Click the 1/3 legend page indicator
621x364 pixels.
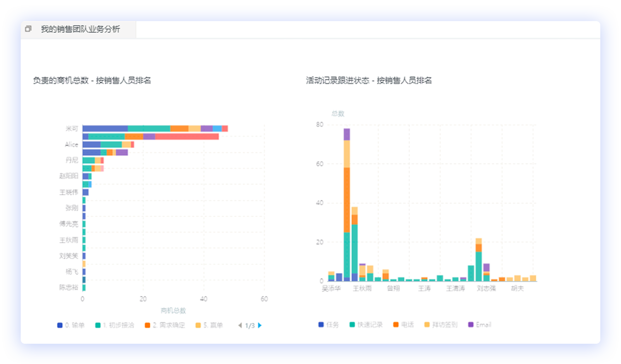250,326
